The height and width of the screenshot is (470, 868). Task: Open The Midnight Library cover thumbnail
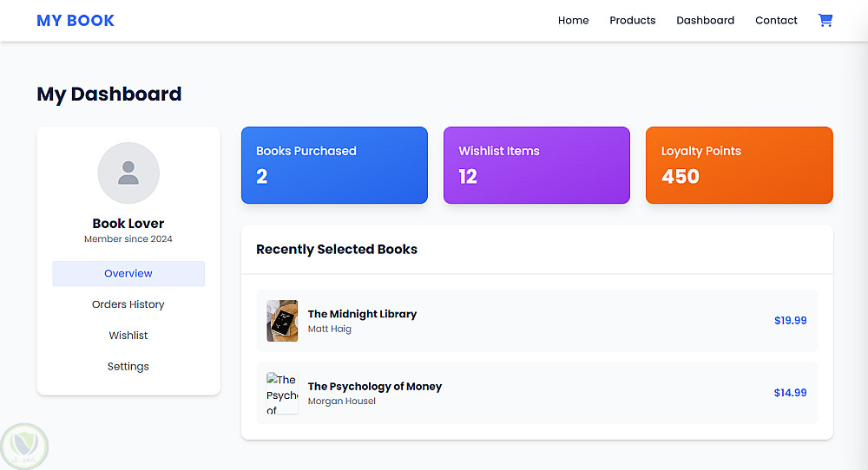282,321
